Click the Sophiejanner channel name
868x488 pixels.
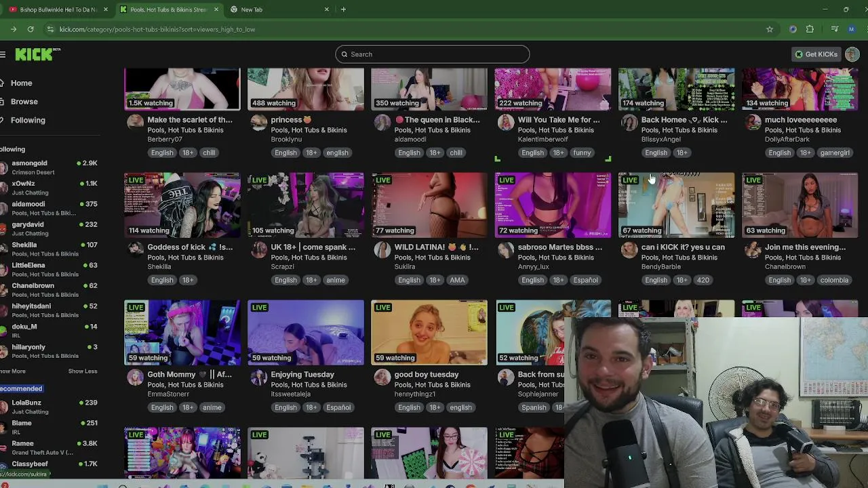tap(538, 394)
